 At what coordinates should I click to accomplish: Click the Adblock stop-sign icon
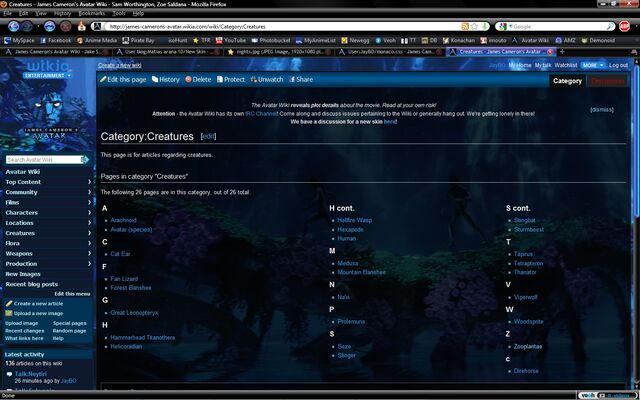(624, 27)
